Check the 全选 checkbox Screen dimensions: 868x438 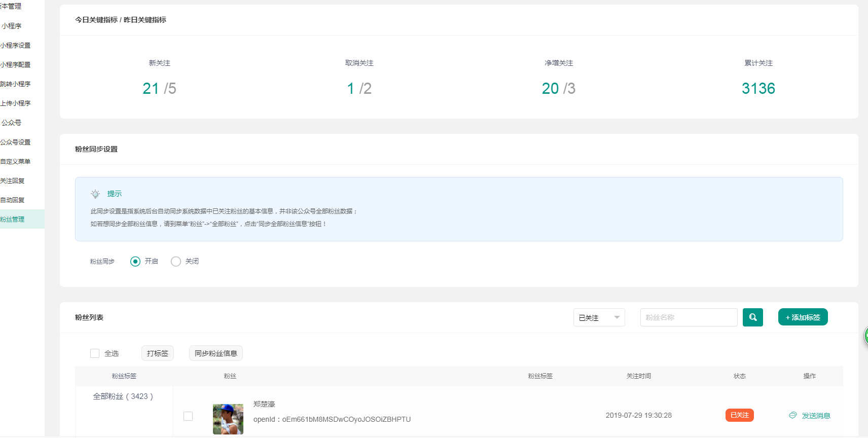coord(95,353)
